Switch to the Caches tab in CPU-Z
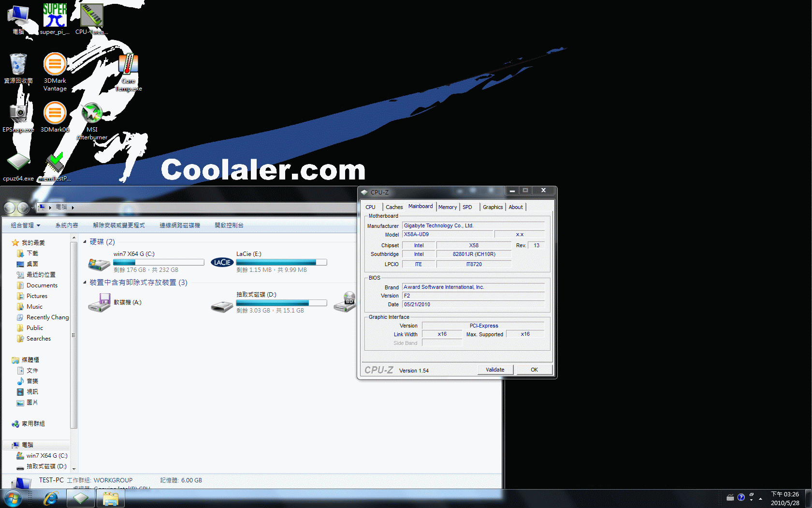Viewport: 812px width, 508px height. click(x=394, y=207)
